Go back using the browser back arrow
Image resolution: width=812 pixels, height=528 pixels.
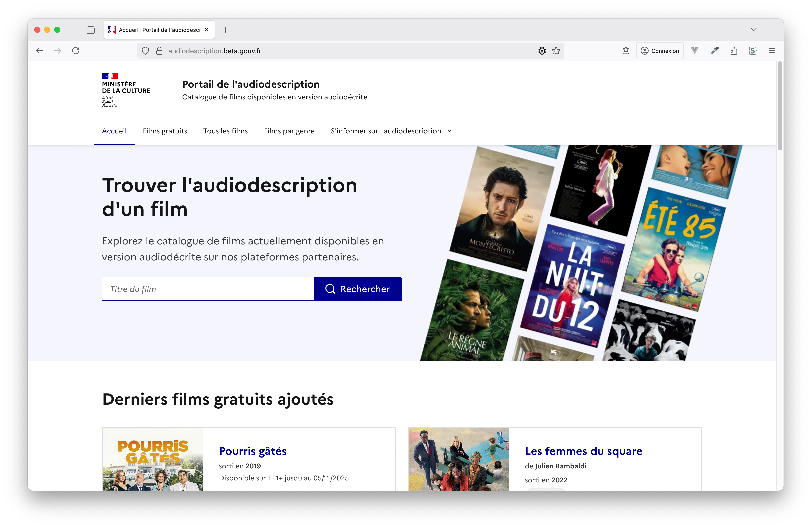[x=40, y=51]
